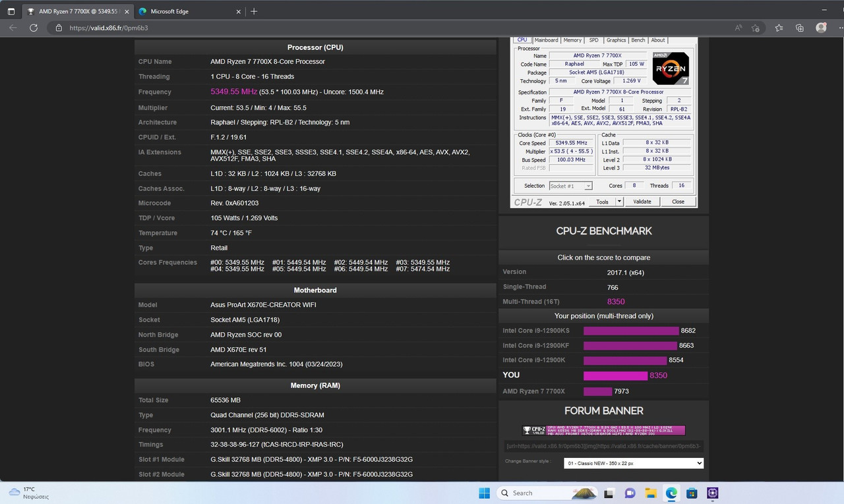Click the Close button in CPU-Z
Screen dimensions: 844x504
tap(678, 202)
